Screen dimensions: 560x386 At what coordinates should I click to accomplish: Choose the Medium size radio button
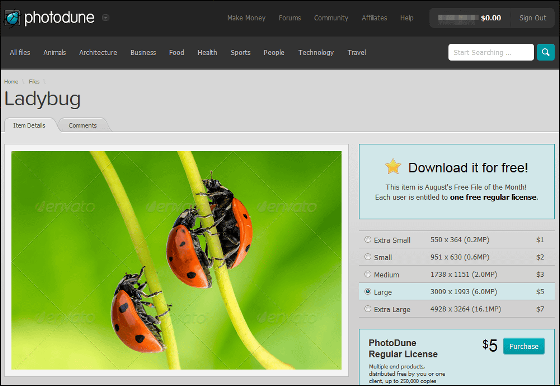point(368,274)
